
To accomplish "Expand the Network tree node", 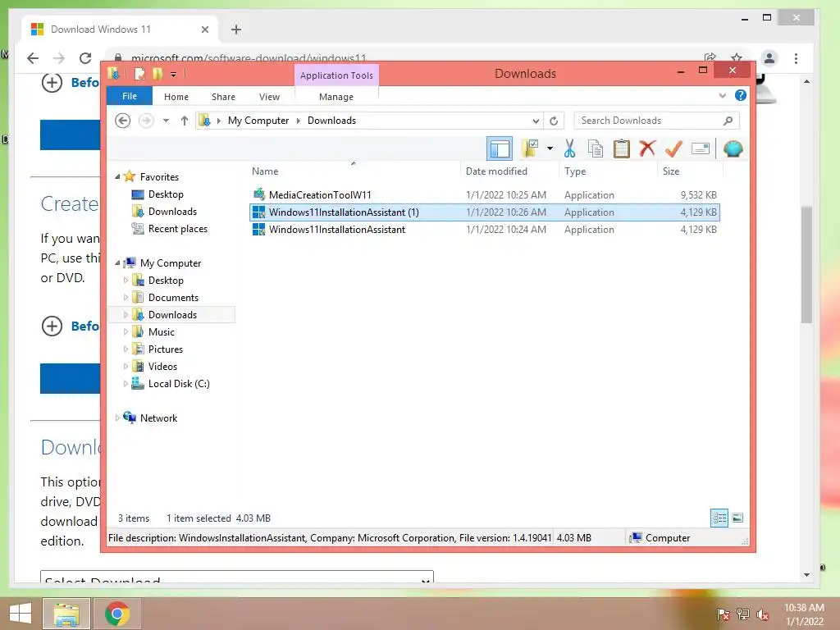I will tap(117, 418).
